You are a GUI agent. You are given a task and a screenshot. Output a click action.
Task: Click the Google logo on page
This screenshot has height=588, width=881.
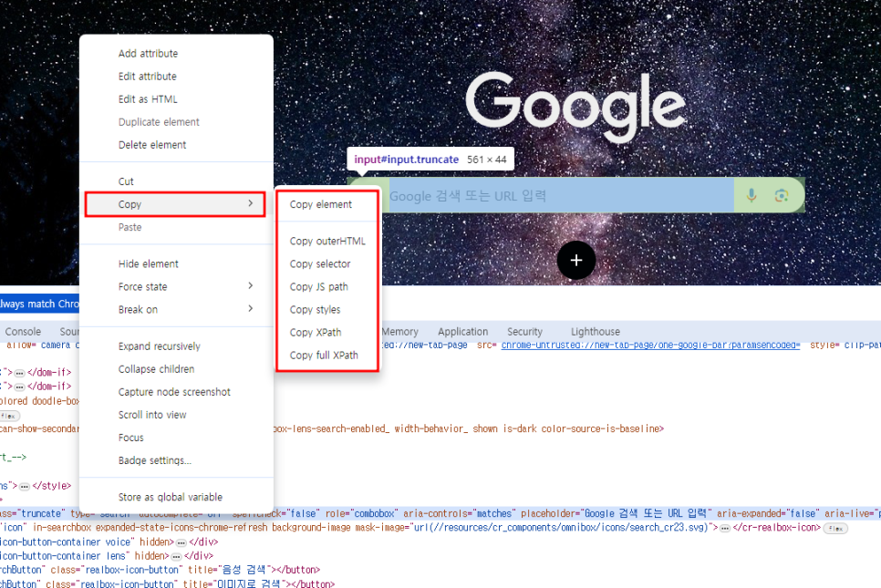pyautogui.click(x=575, y=106)
